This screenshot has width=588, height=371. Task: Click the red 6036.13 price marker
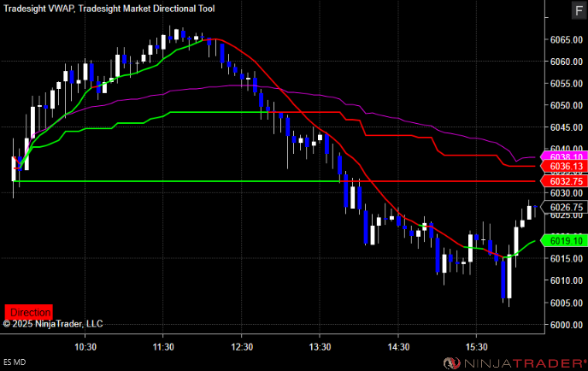(x=563, y=166)
